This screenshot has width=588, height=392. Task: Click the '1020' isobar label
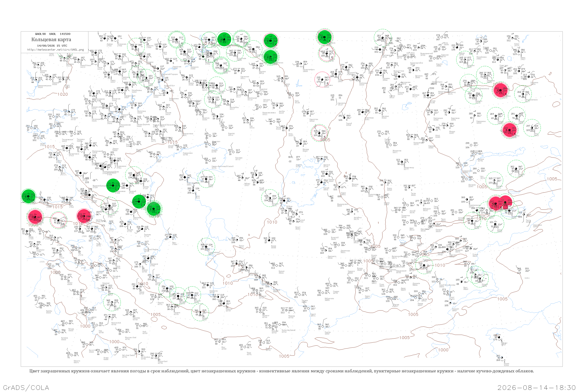[x=63, y=94]
